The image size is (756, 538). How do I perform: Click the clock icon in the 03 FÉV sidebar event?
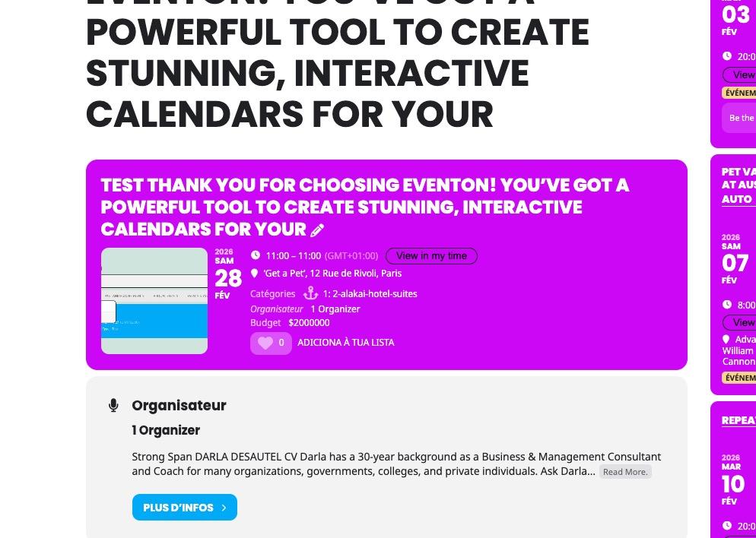(727, 56)
